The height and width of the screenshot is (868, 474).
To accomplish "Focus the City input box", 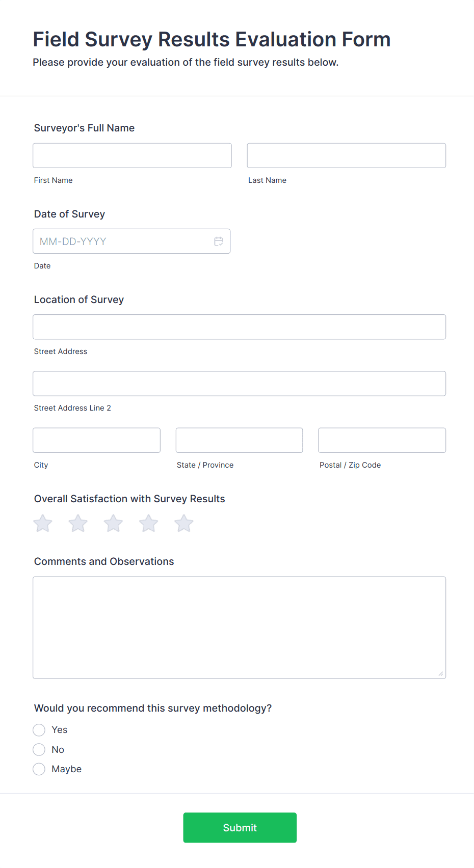I will pos(96,440).
